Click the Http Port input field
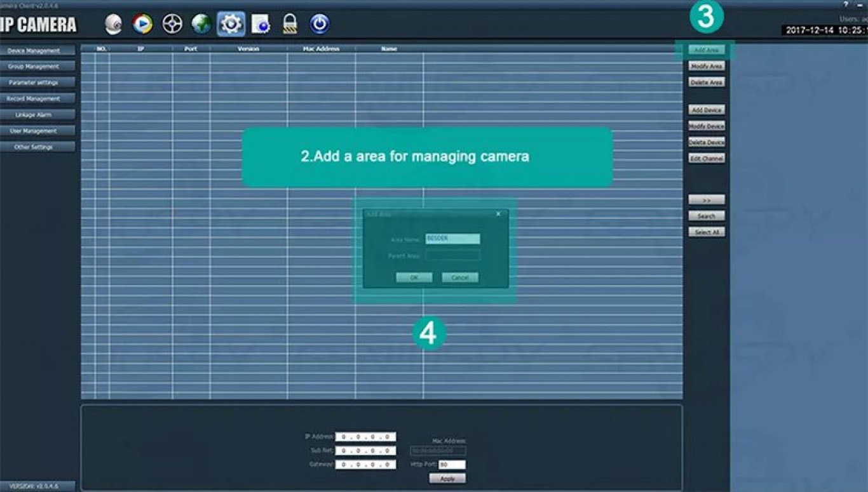 (x=452, y=465)
